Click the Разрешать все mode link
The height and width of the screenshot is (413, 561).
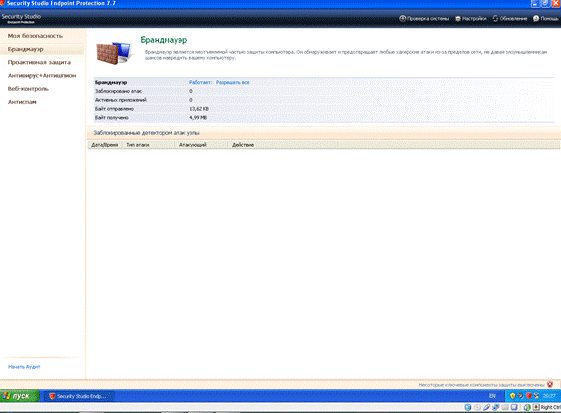point(233,82)
